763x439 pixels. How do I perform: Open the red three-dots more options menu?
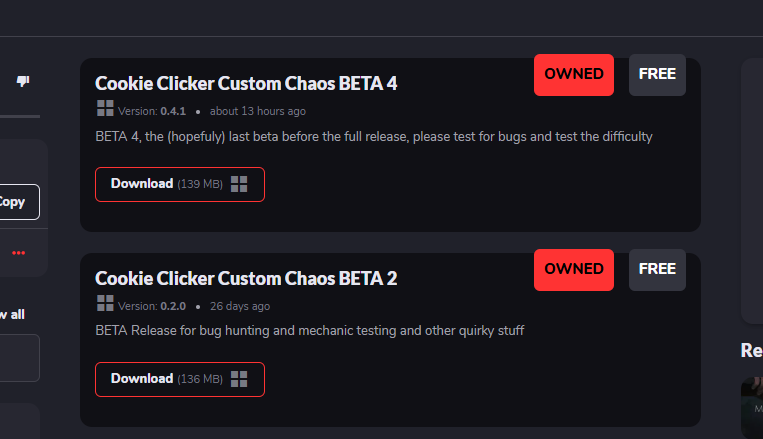point(18,253)
